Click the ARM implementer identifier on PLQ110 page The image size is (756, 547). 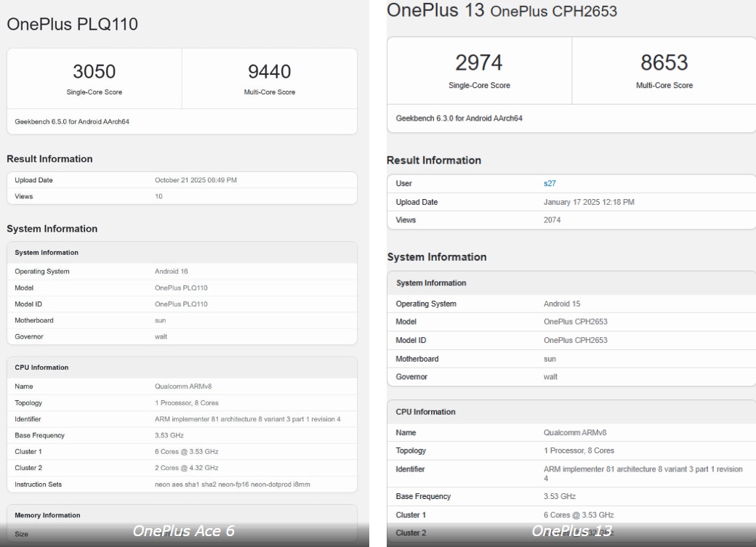(x=247, y=419)
